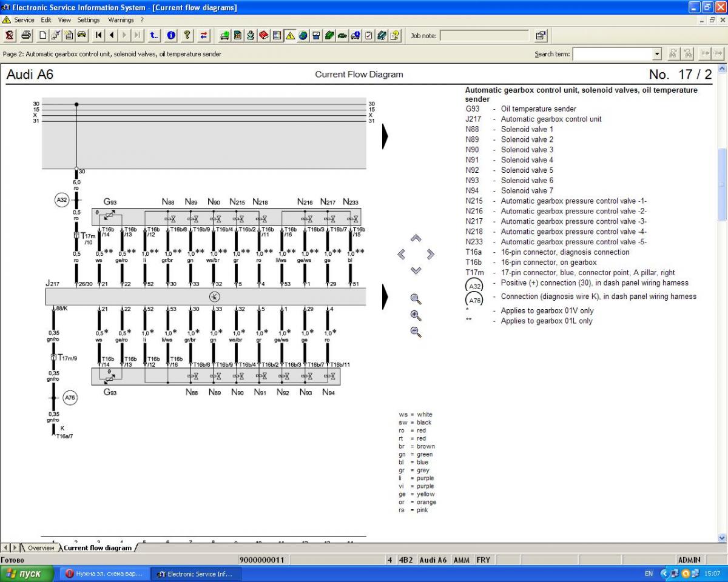728x582 pixels.
Task: Zoom in with the plus magnifier
Action: click(416, 315)
